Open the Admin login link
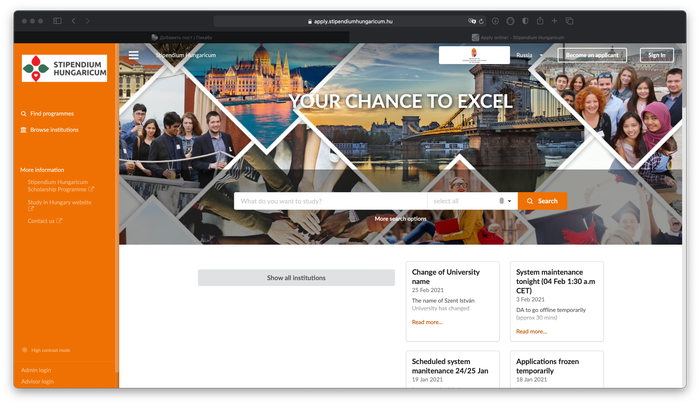700x405 pixels. click(36, 370)
